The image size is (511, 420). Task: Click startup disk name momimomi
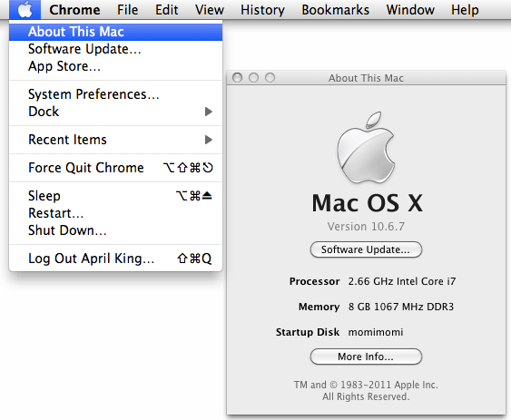(376, 332)
